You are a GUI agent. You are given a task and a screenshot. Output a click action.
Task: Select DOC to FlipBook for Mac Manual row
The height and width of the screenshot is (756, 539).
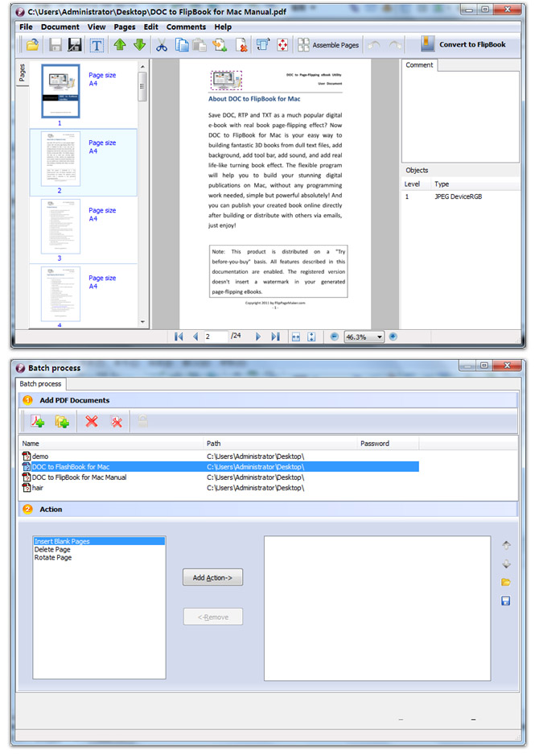[220, 477]
